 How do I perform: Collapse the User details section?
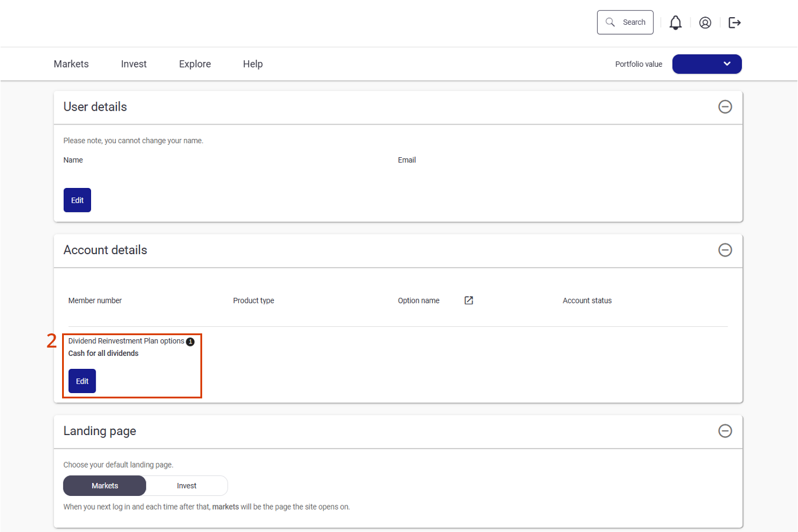pos(725,107)
